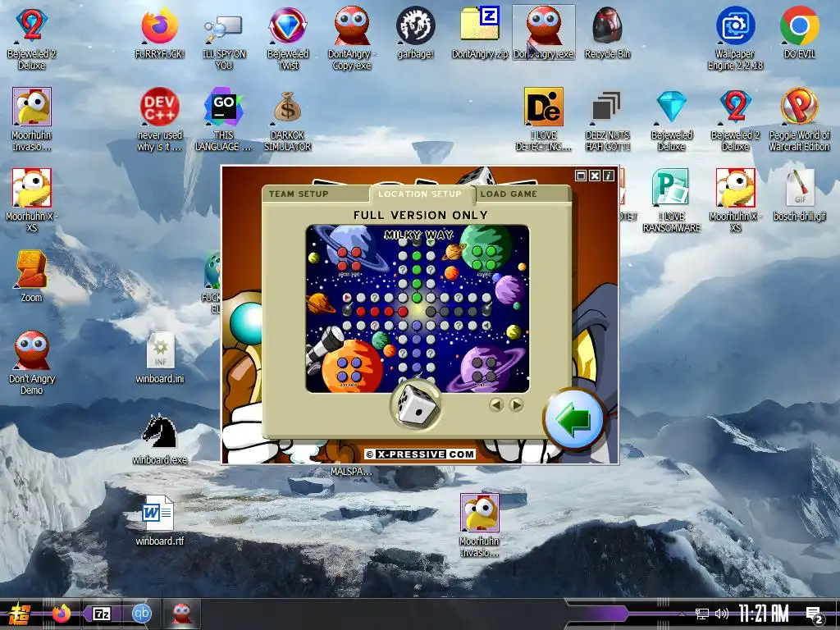Launch Wallpaper Engine 2.2.18
The height and width of the screenshot is (630, 840).
click(x=735, y=39)
